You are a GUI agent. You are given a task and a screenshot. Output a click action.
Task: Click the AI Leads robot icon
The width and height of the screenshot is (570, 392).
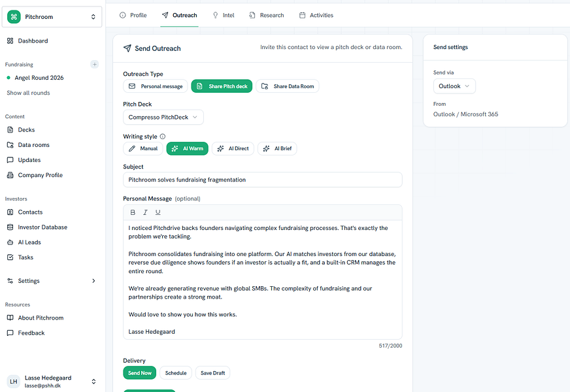click(10, 242)
